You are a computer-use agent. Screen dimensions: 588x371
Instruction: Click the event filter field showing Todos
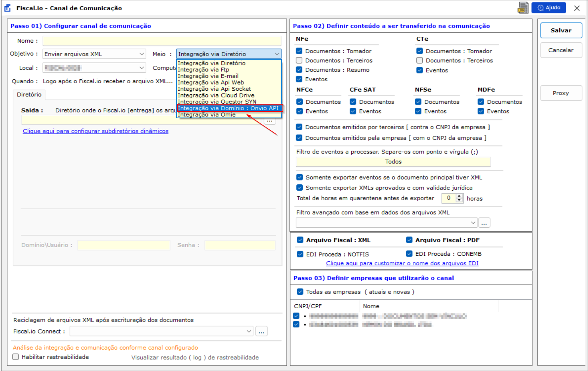[x=393, y=162]
